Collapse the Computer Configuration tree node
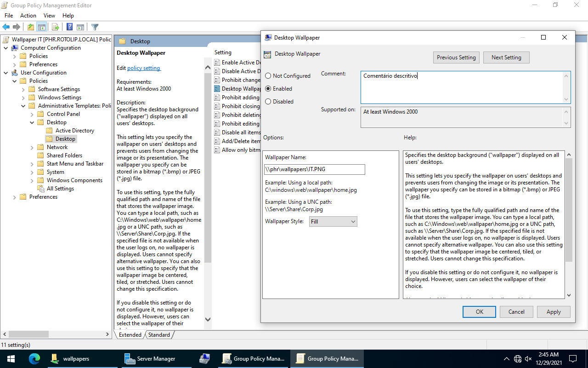 [x=6, y=48]
